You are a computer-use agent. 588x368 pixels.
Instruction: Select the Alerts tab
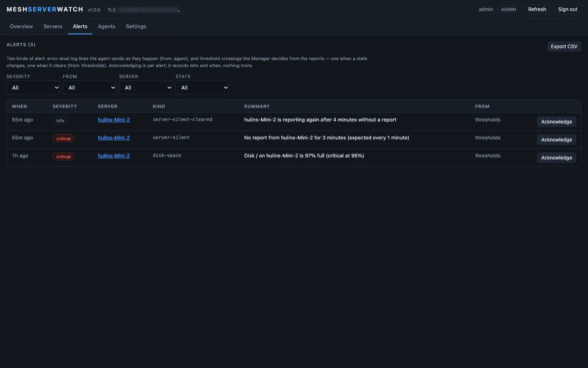click(x=80, y=27)
